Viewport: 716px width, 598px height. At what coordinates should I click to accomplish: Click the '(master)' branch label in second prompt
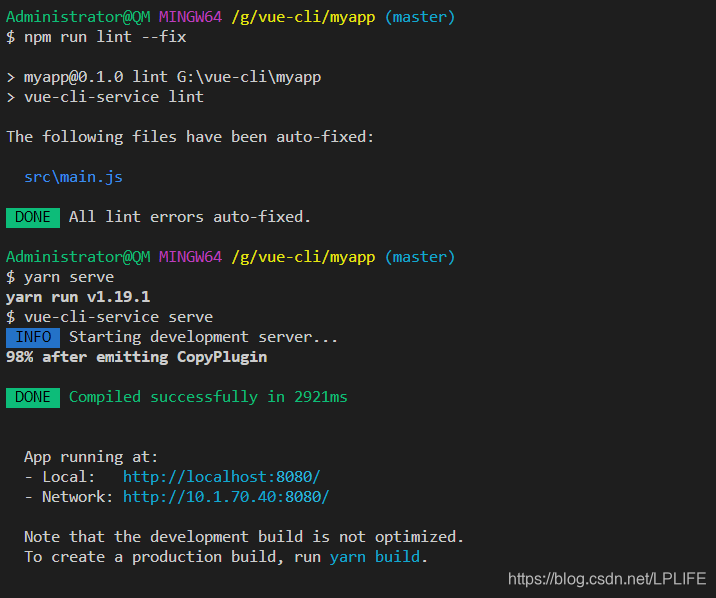(x=420, y=257)
